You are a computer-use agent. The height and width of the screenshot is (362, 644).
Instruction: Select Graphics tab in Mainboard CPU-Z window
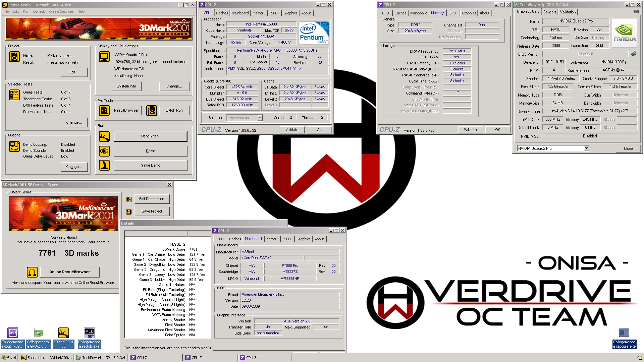pyautogui.click(x=303, y=239)
